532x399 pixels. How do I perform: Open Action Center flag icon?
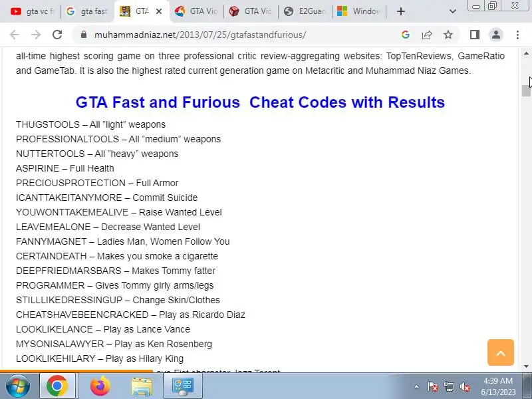tap(432, 386)
